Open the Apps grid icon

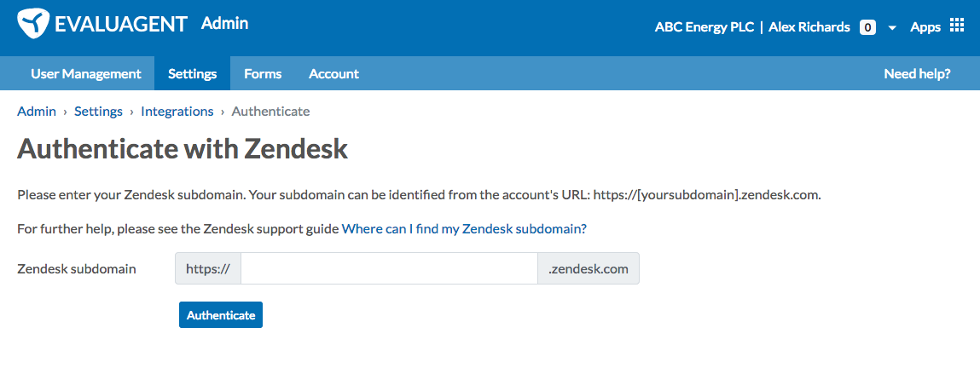(957, 25)
